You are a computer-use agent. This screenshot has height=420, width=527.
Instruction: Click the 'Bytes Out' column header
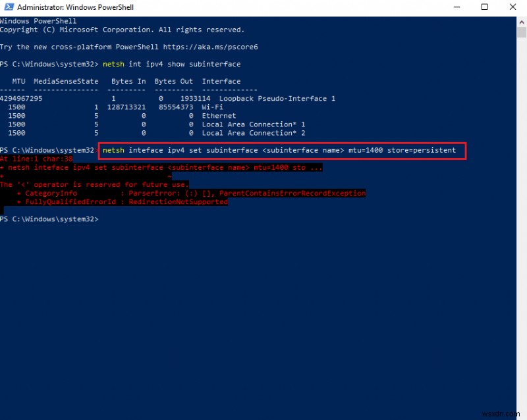click(173, 82)
